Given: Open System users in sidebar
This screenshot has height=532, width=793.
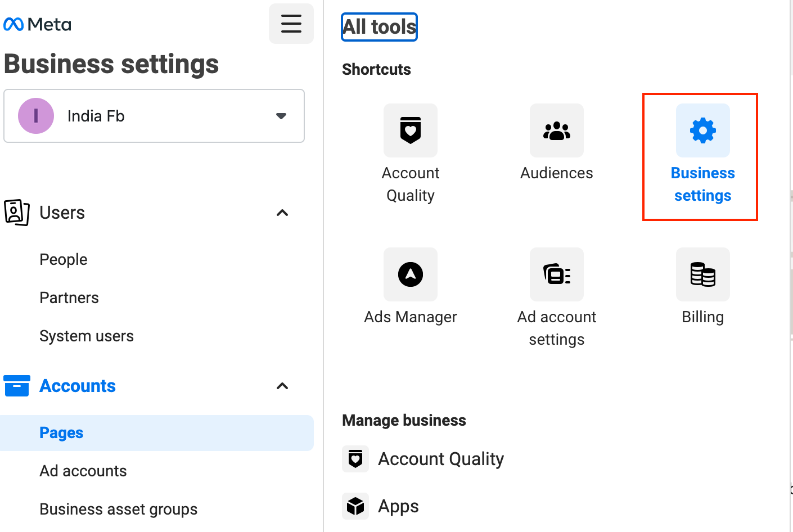Looking at the screenshot, I should tap(87, 336).
